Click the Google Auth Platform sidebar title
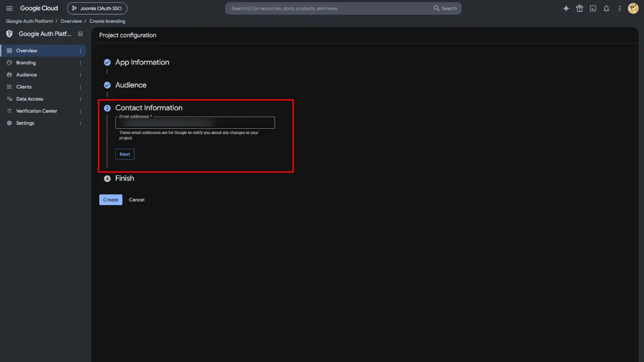The width and height of the screenshot is (644, 362). (x=45, y=34)
